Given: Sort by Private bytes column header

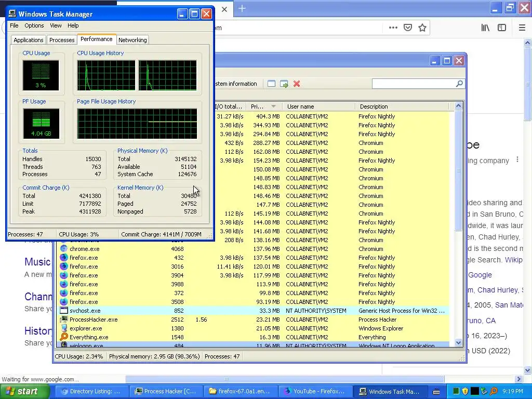Looking at the screenshot, I should coord(264,107).
